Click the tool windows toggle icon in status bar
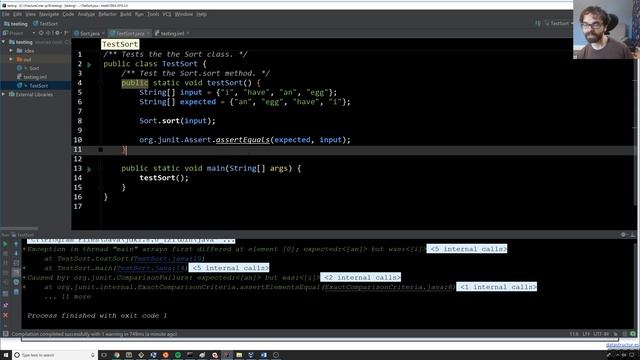Screen dimensions: 640x360 [5, 334]
